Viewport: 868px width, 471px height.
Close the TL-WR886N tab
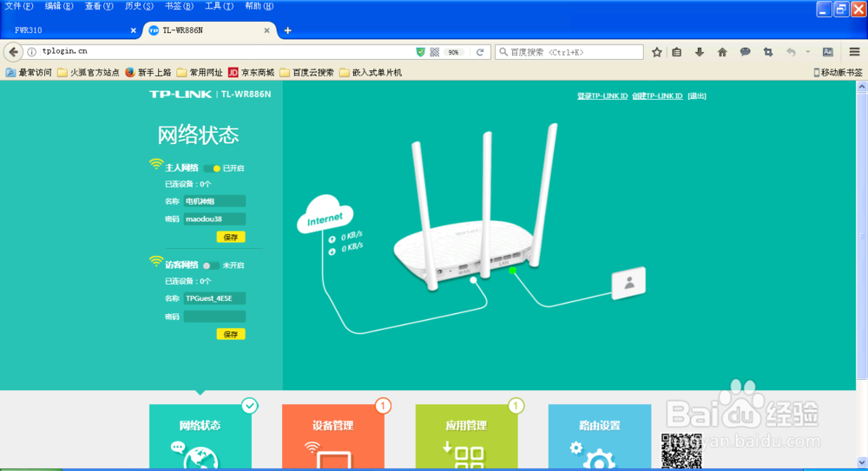coord(266,30)
